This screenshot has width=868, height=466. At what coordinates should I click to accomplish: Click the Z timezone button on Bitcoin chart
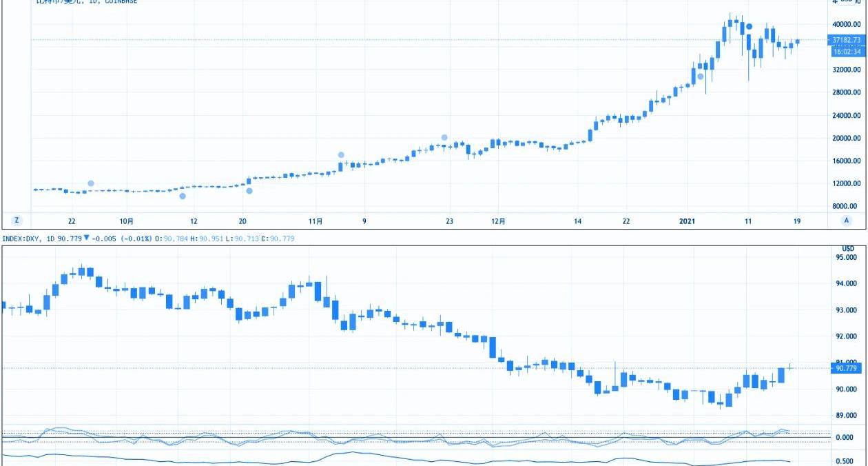click(17, 221)
